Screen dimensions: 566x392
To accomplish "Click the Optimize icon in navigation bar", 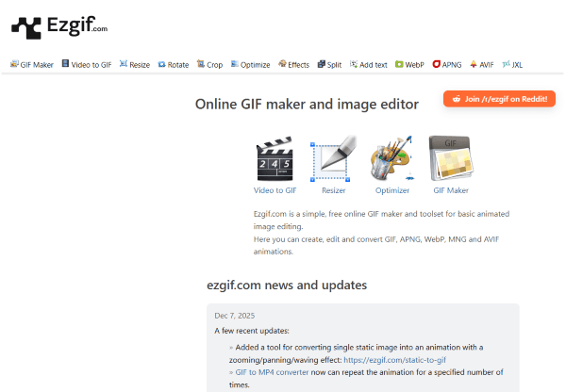I will pyautogui.click(x=235, y=64).
